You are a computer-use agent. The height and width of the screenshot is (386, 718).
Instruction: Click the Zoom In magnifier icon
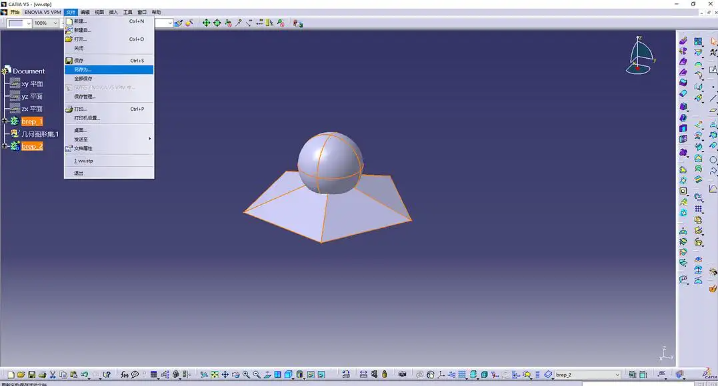pyautogui.click(x=246, y=375)
